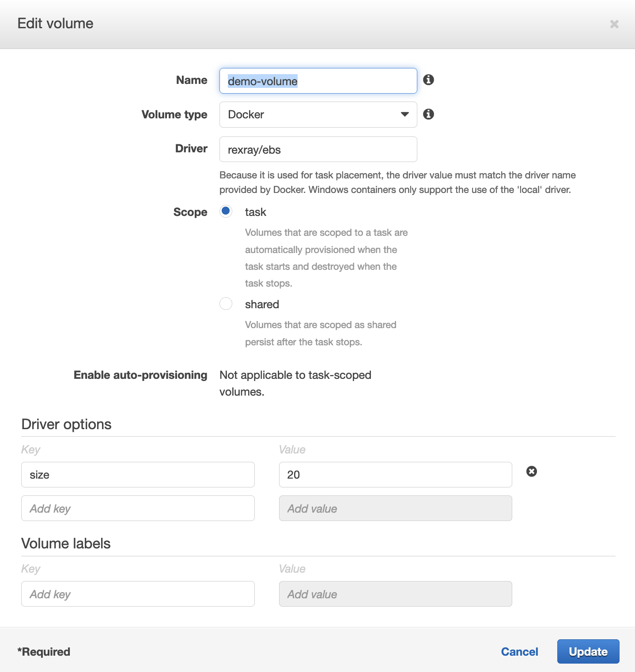Click the Add value field under Volume labels
Image resolution: width=635 pixels, height=672 pixels.
(395, 594)
